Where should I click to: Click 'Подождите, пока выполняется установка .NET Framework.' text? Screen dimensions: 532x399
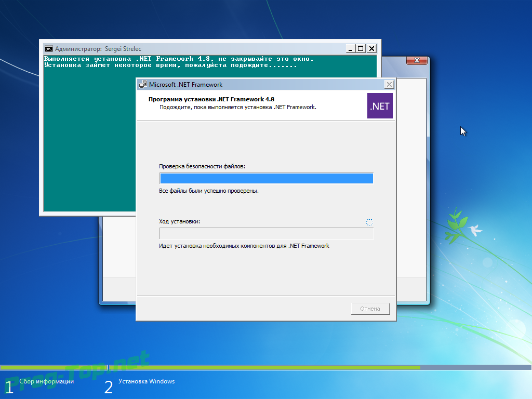coord(238,107)
